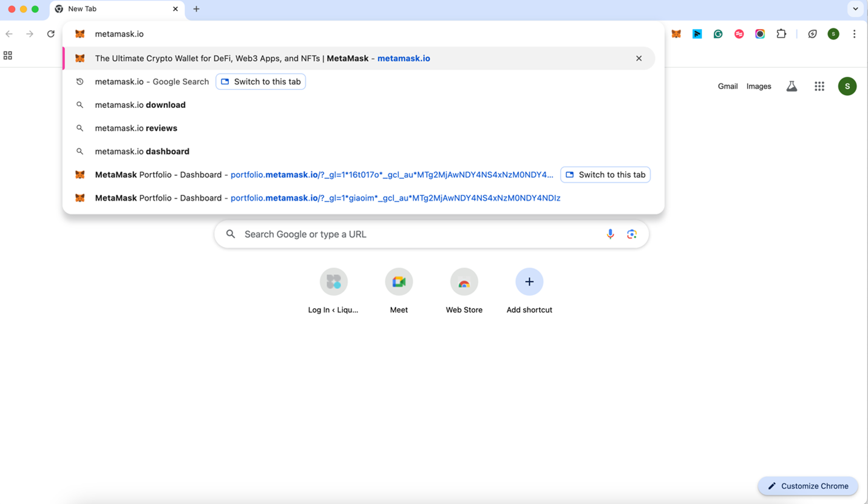Image resolution: width=868 pixels, height=504 pixels.
Task: Open the Chrome profile avatar in toolbar
Action: tap(833, 34)
